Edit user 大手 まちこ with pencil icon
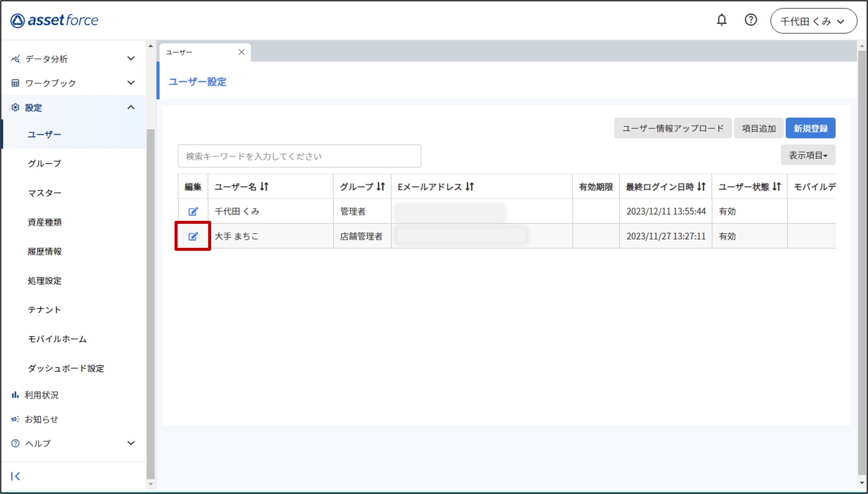 [193, 236]
